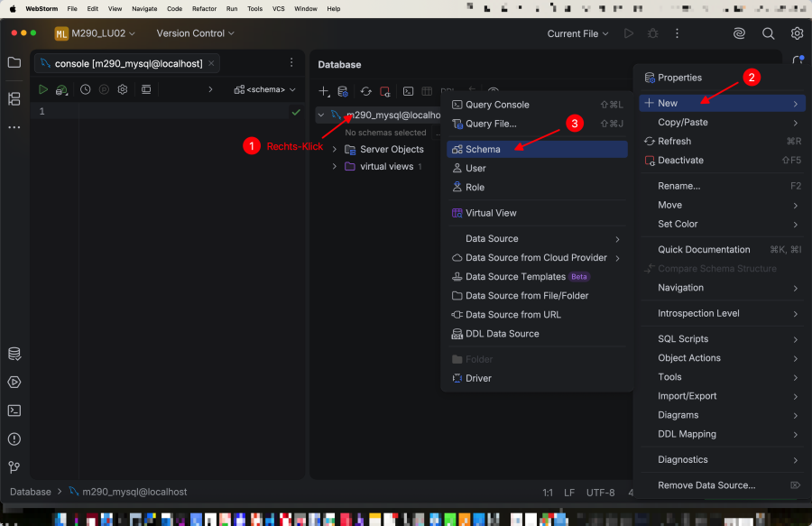Viewport: 812px width, 526px height.
Task: Execute the query with green run icon
Action: click(x=43, y=89)
